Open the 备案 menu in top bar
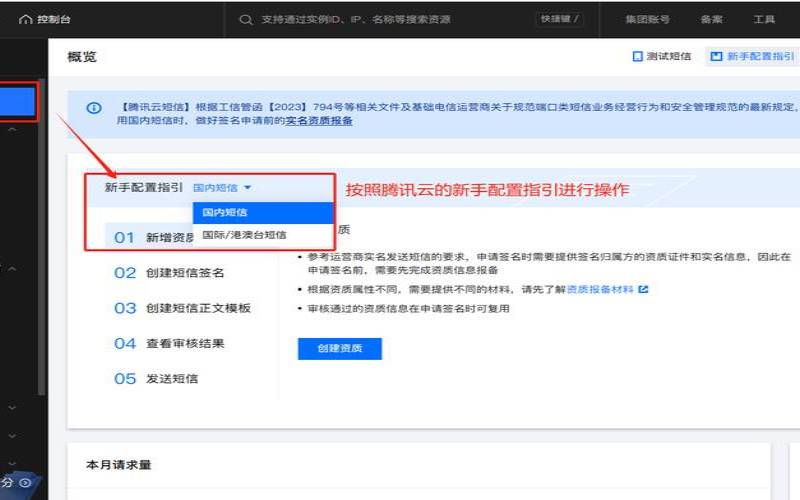 tap(711, 19)
